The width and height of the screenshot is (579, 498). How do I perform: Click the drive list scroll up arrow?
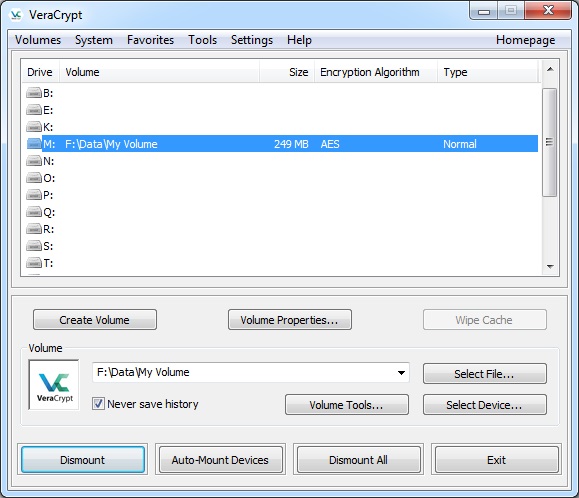pyautogui.click(x=550, y=69)
